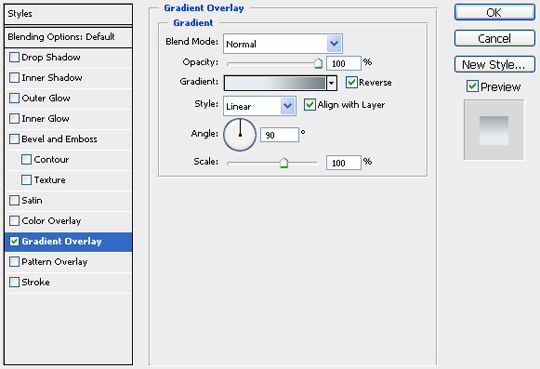540x369 pixels.
Task: Click the Scale percentage field
Action: point(343,163)
